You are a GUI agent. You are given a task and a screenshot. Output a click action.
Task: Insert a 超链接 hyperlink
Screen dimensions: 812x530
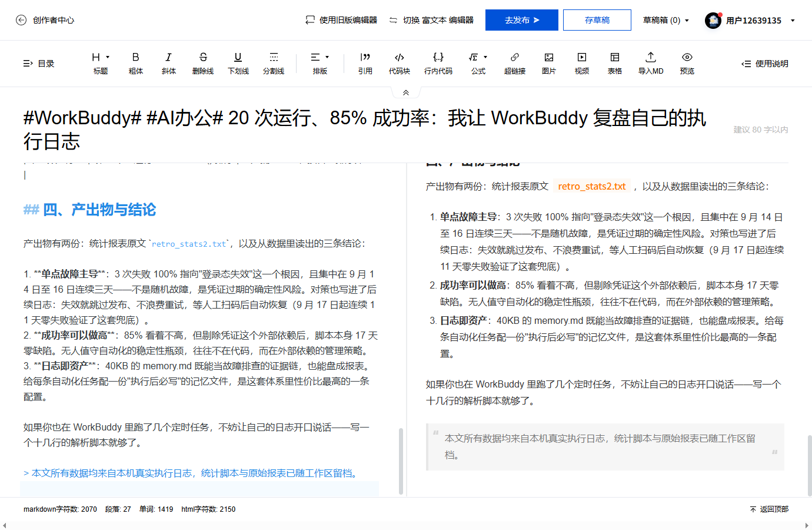515,64
